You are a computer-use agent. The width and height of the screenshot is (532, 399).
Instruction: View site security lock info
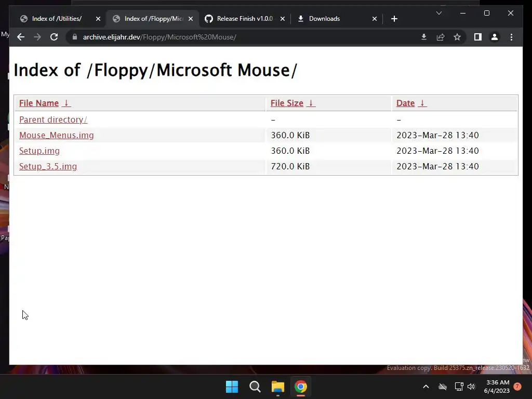tap(75, 37)
